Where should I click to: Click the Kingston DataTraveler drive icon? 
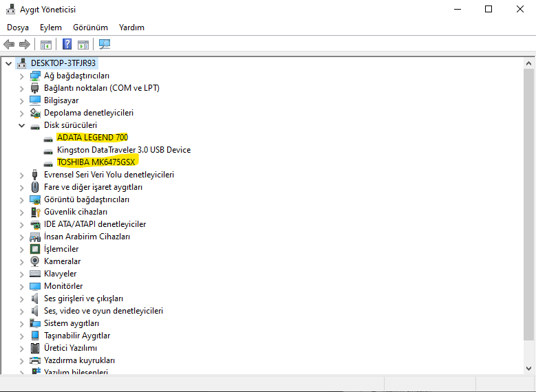point(48,151)
